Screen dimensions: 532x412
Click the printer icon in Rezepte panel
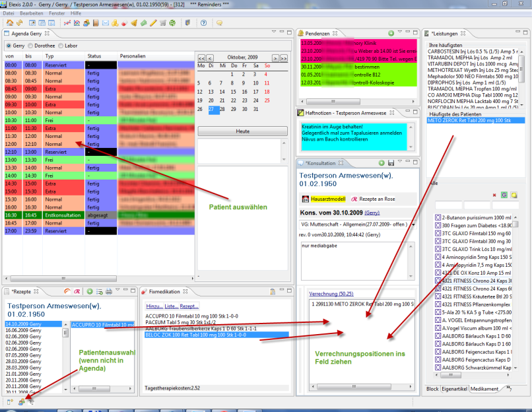click(108, 291)
